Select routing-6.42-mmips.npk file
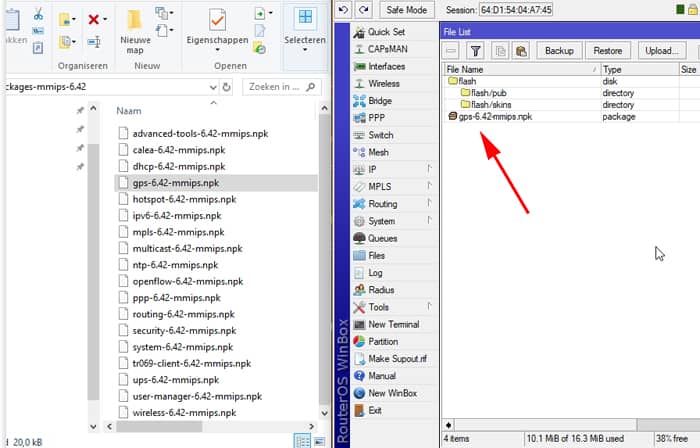This screenshot has height=448, width=700. tap(183, 314)
